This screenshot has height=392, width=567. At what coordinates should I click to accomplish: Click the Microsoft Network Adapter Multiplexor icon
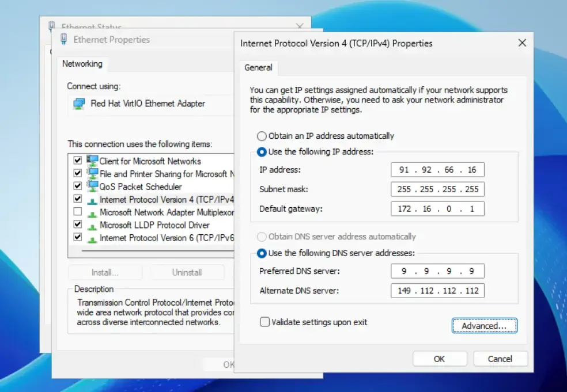[x=92, y=212]
